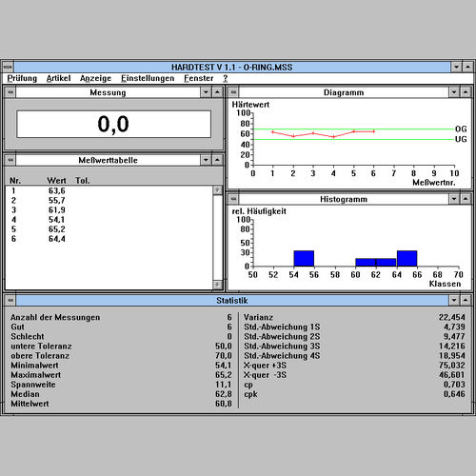Viewport: 476px width, 476px height.
Task: Select table row with value 55,7
Action: [x=109, y=200]
